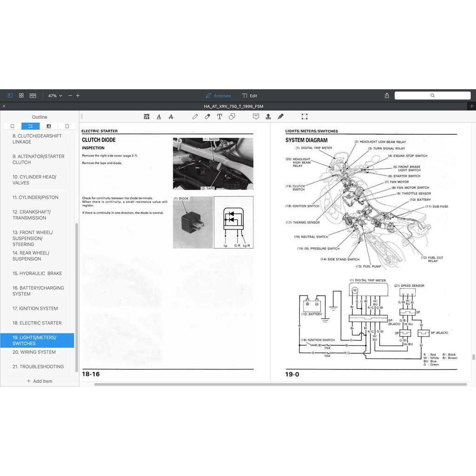Choose the stamp annotation tool
The image size is (476, 476).
[268, 117]
